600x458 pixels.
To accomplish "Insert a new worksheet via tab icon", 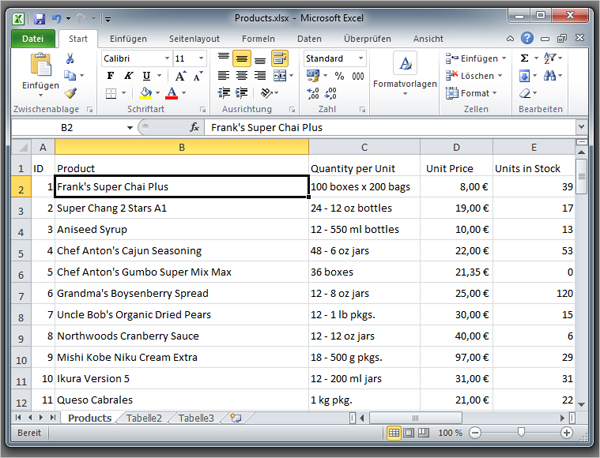I will click(x=235, y=418).
